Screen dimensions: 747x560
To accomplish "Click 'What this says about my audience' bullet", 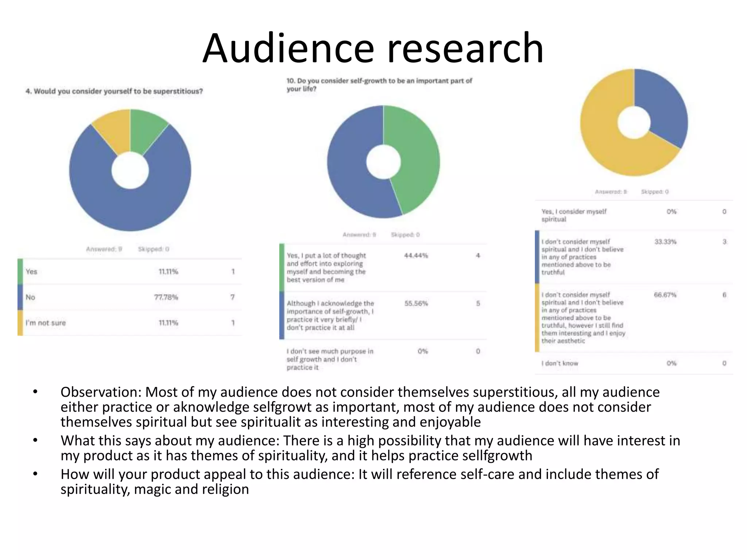I will click(370, 448).
